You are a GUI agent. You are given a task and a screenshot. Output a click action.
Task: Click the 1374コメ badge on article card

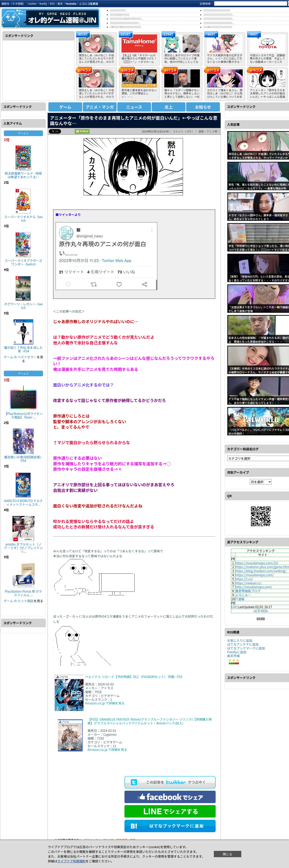84,70
